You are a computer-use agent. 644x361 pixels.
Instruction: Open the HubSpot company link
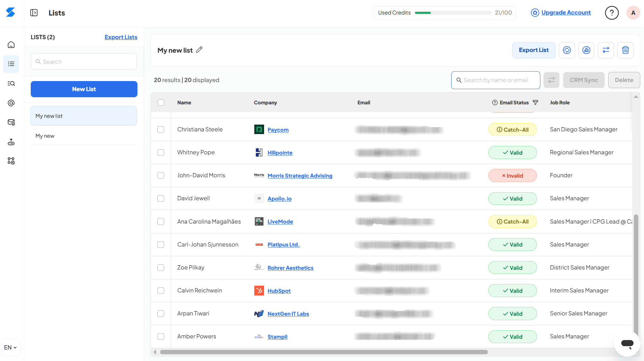[279, 291]
